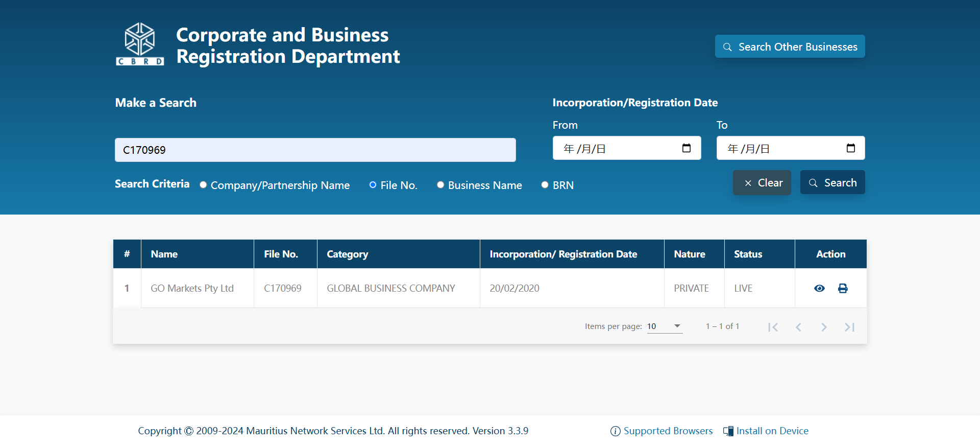Viewport: 980px width, 447px height.
Task: View details of GO Markets Pty Ltd
Action: tap(819, 288)
